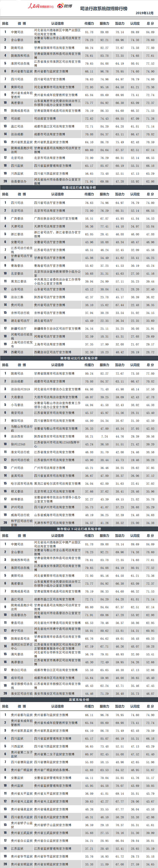Select the 西藏司法 account name
Image resolution: width=158 pixels, height=868 pixels.
click(x=17, y=352)
